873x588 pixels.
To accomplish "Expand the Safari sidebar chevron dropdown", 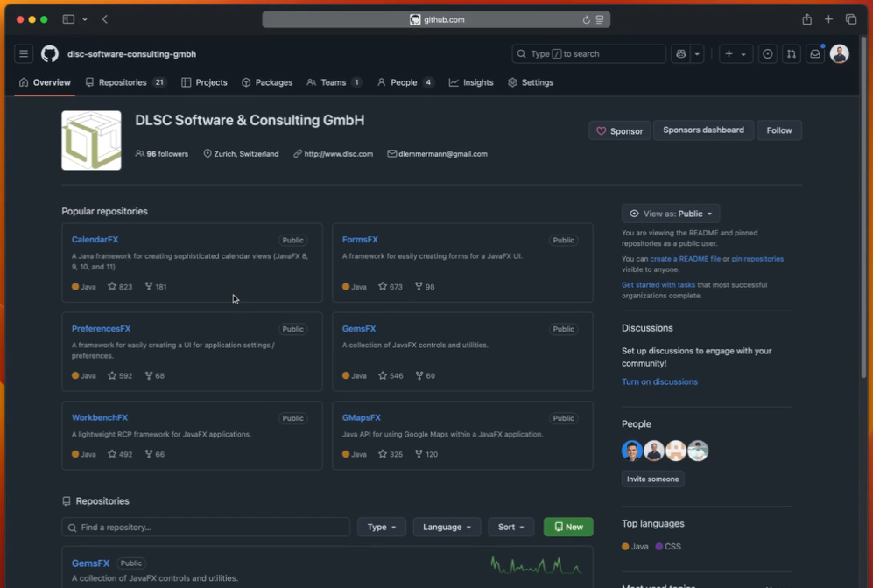I will [x=85, y=19].
